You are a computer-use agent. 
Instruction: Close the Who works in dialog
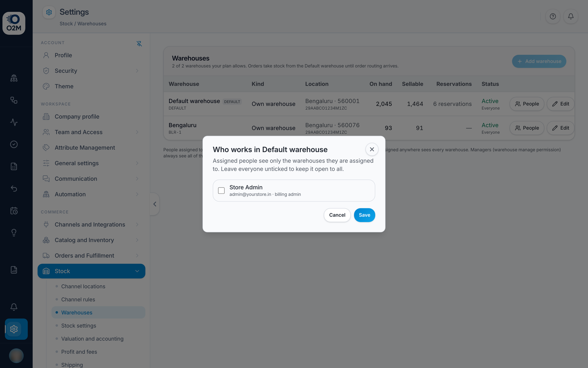pyautogui.click(x=372, y=149)
